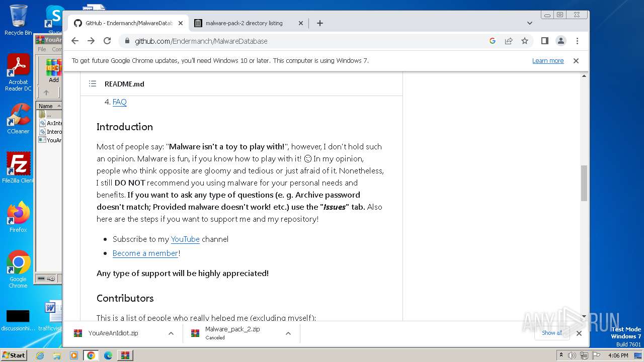Go up one folder in WinRAR
Screen dimensions: 644x362
[46, 93]
